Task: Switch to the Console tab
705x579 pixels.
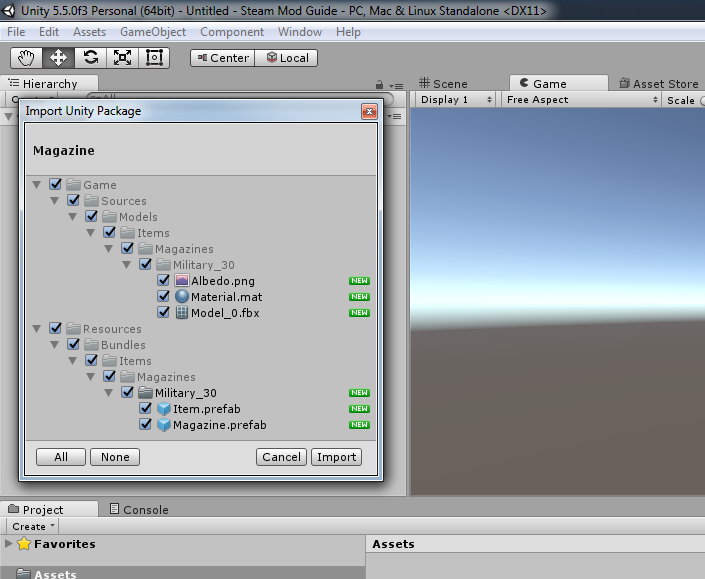Action: coord(139,509)
